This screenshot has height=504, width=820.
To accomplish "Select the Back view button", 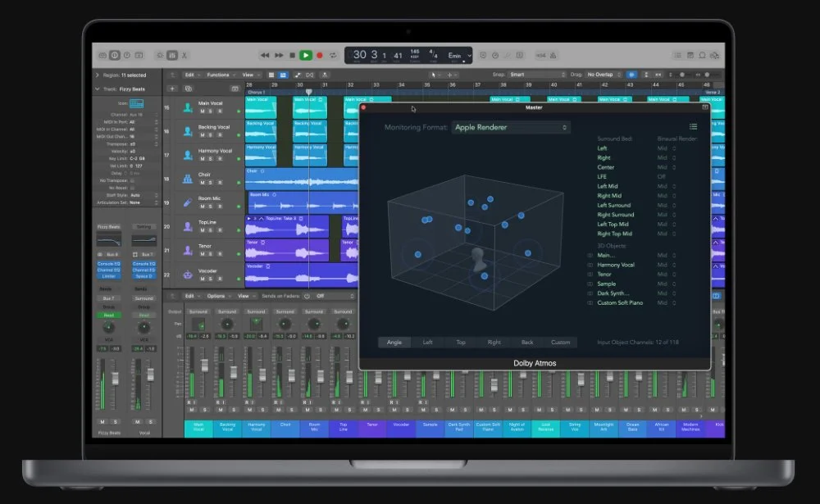I will pyautogui.click(x=527, y=342).
